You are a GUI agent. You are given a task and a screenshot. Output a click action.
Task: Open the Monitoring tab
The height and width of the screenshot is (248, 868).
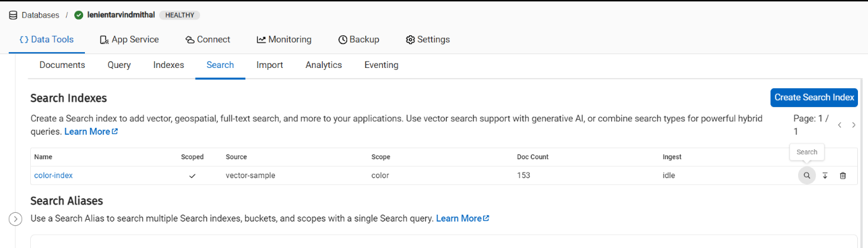click(x=284, y=40)
